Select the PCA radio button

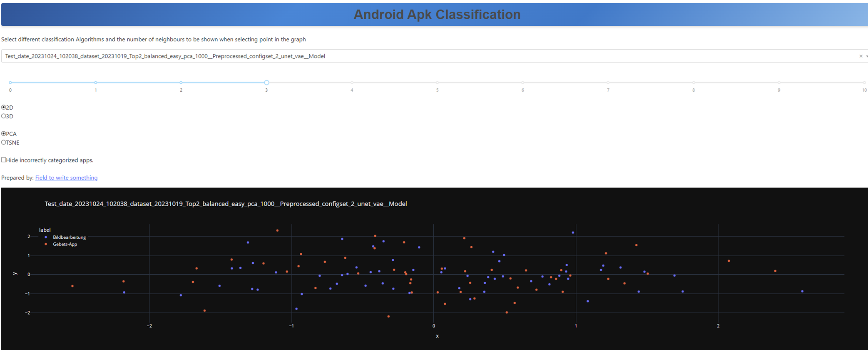point(4,134)
